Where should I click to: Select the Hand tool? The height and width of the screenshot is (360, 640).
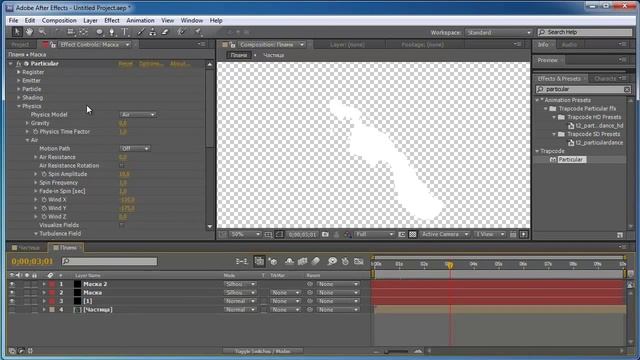(x=29, y=32)
